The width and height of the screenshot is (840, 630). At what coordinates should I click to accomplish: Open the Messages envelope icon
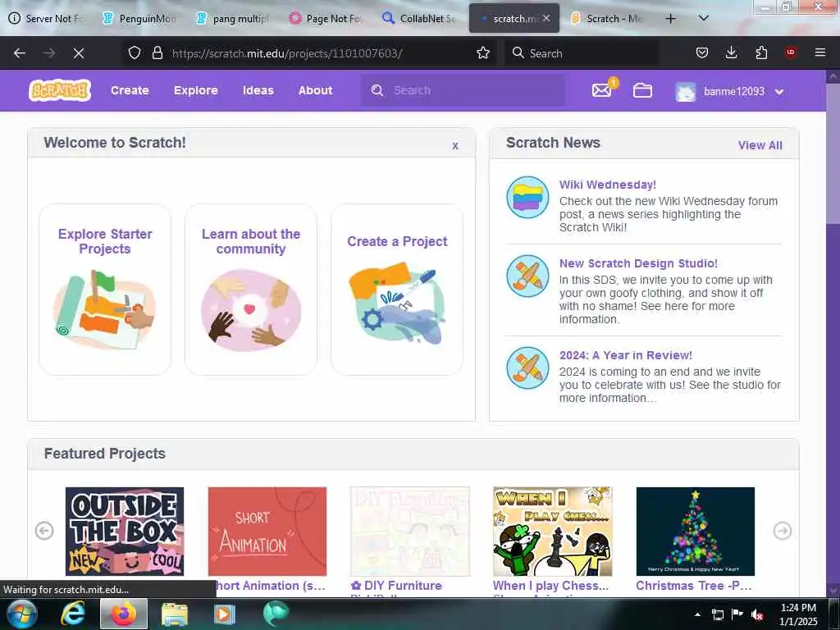point(602,90)
